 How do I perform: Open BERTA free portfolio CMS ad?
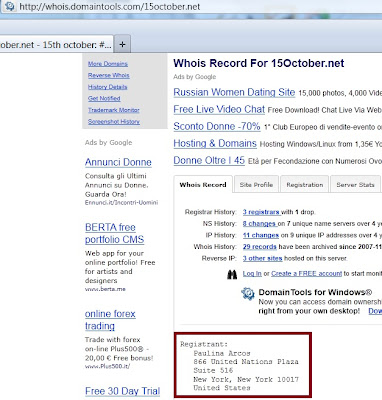[x=114, y=233]
